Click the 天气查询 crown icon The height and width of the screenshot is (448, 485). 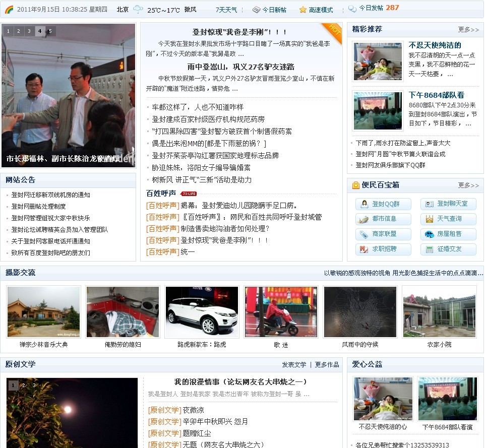point(430,219)
